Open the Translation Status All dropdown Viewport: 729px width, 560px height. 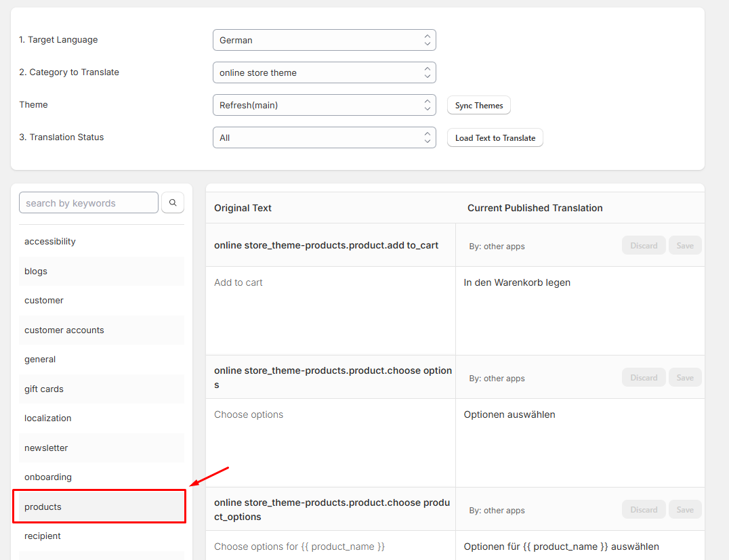pos(324,137)
